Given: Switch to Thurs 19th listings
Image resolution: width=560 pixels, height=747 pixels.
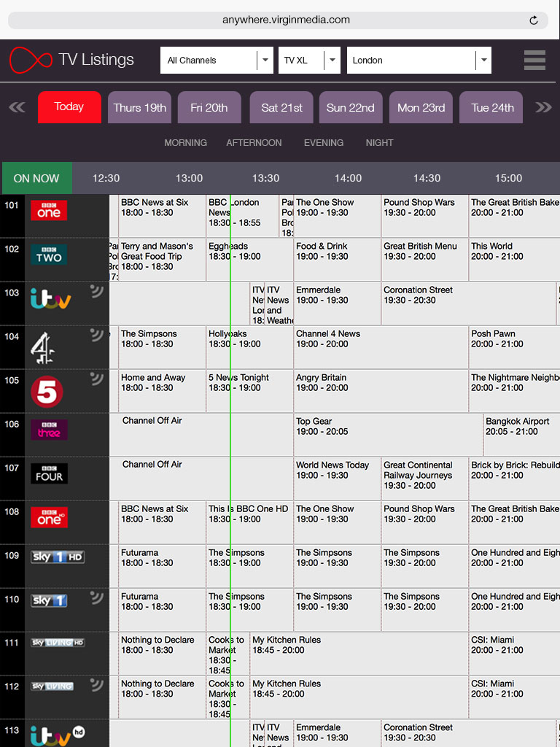Looking at the screenshot, I should tap(139, 107).
